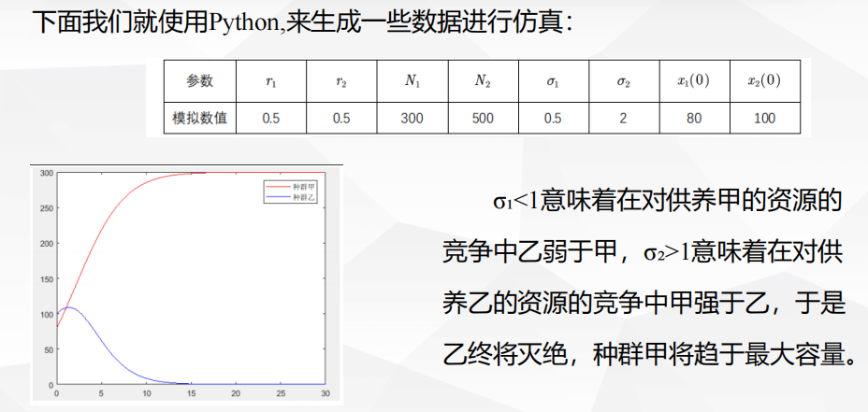
Task: Click the 25 tick on chart x-axis
Action: (281, 393)
